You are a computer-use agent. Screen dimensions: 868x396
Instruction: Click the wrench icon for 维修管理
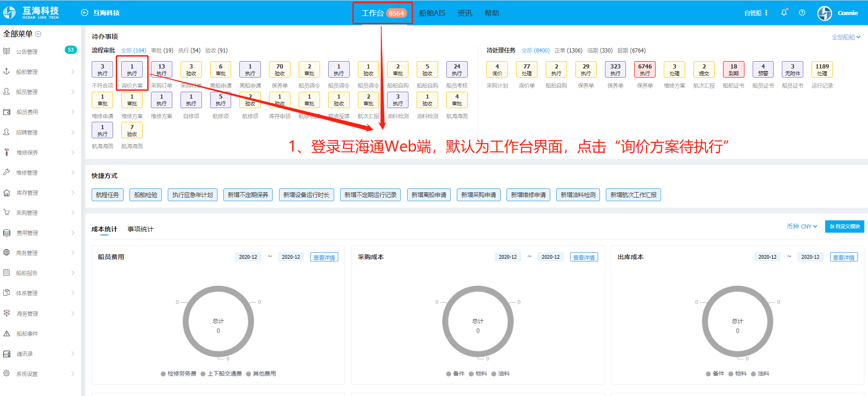(x=6, y=172)
